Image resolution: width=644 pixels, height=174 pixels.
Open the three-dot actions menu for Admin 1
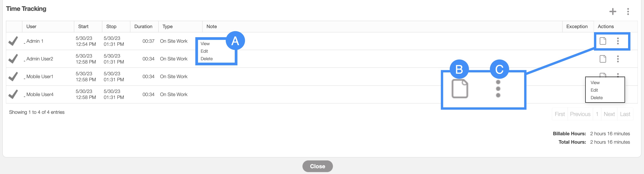click(618, 41)
